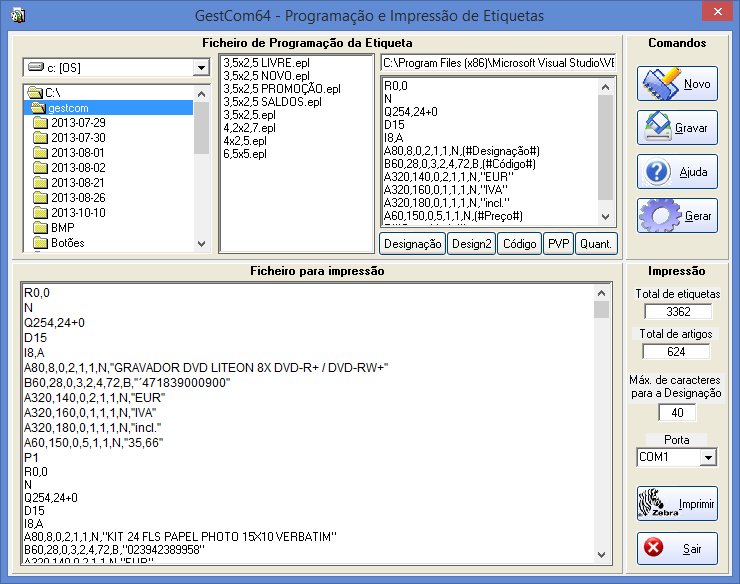740x584 pixels.
Task: Select the gestcom folder
Action: [x=68, y=107]
